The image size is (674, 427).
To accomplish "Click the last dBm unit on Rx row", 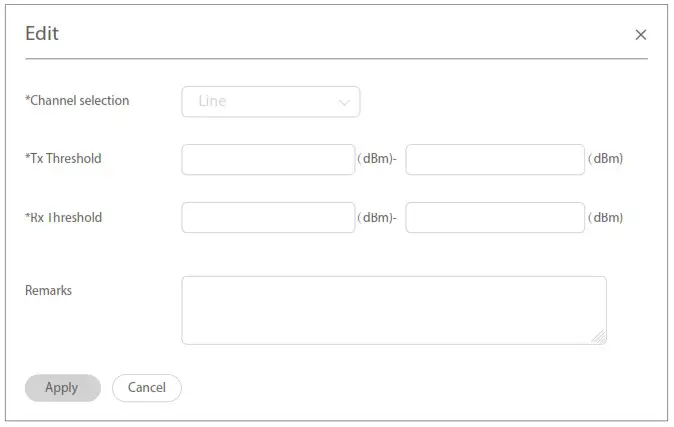I will tap(606, 218).
